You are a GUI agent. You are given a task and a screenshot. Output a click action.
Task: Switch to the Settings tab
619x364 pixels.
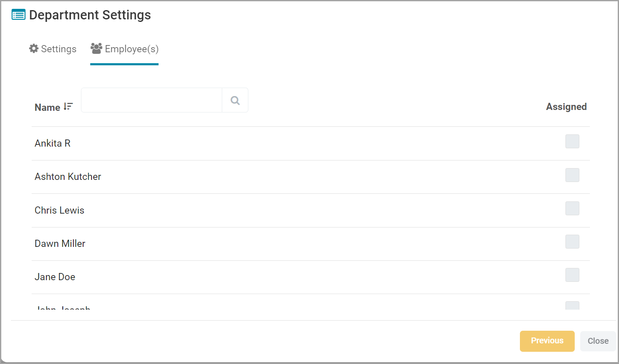click(53, 49)
